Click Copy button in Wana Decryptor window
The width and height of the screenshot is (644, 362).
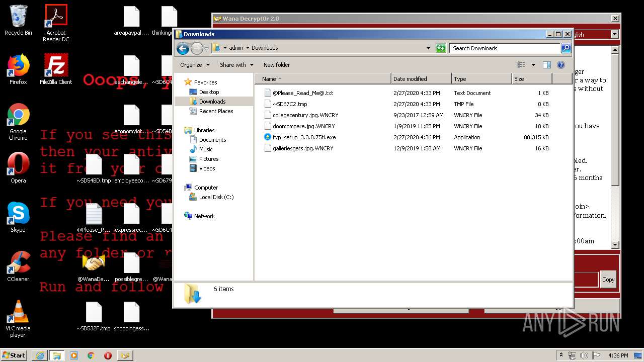click(x=608, y=280)
